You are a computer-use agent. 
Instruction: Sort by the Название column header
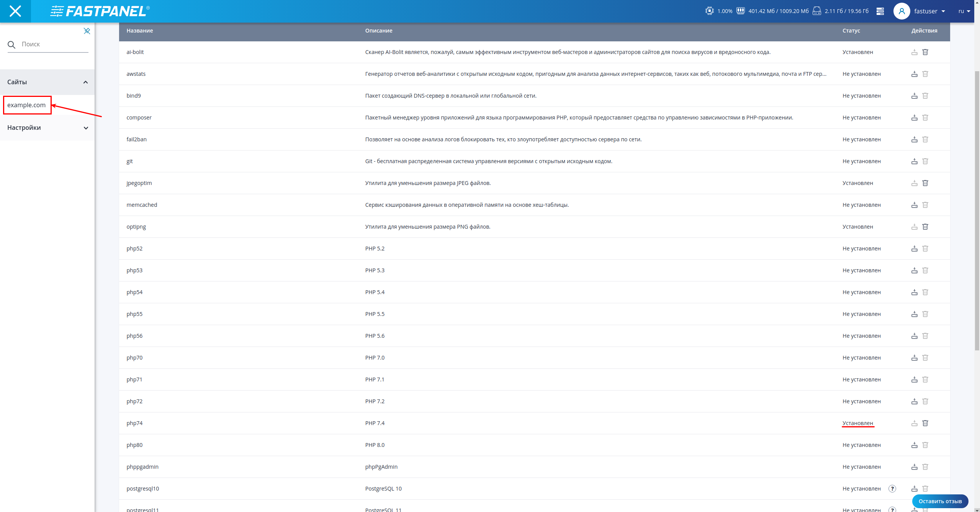(139, 31)
